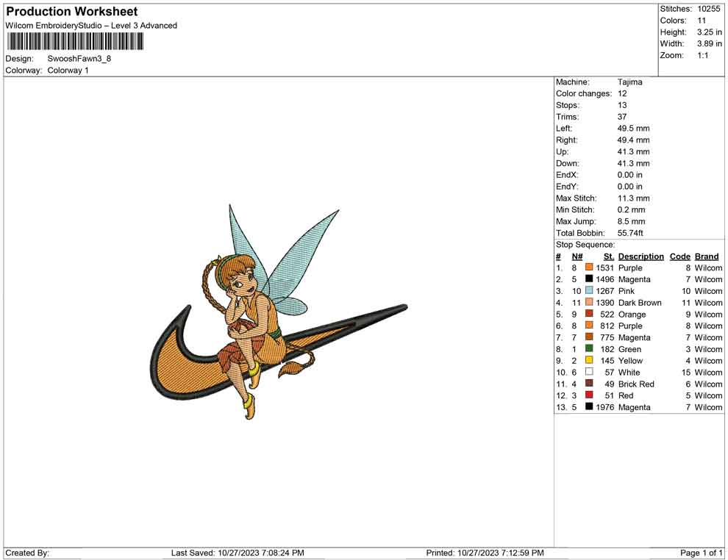Click the 'St.' column header
The image size is (728, 560).
click(x=609, y=256)
